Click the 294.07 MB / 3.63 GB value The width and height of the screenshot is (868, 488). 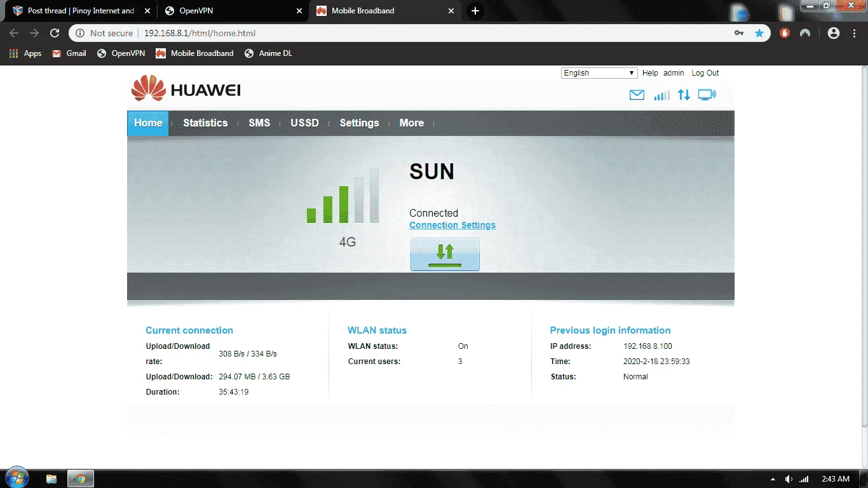click(254, 377)
